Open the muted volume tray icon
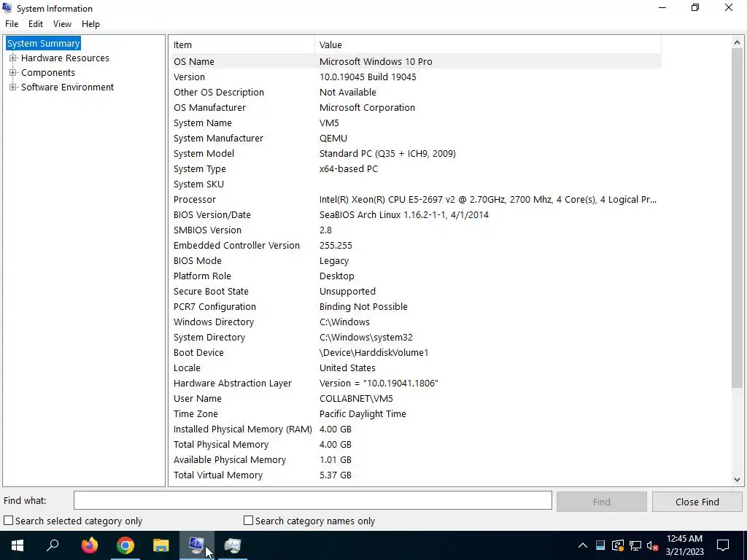Image resolution: width=747 pixels, height=560 pixels. tap(653, 545)
